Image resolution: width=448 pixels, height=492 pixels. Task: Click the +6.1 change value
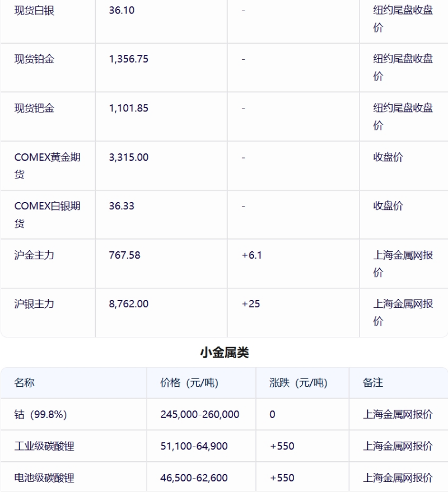pyautogui.click(x=251, y=255)
